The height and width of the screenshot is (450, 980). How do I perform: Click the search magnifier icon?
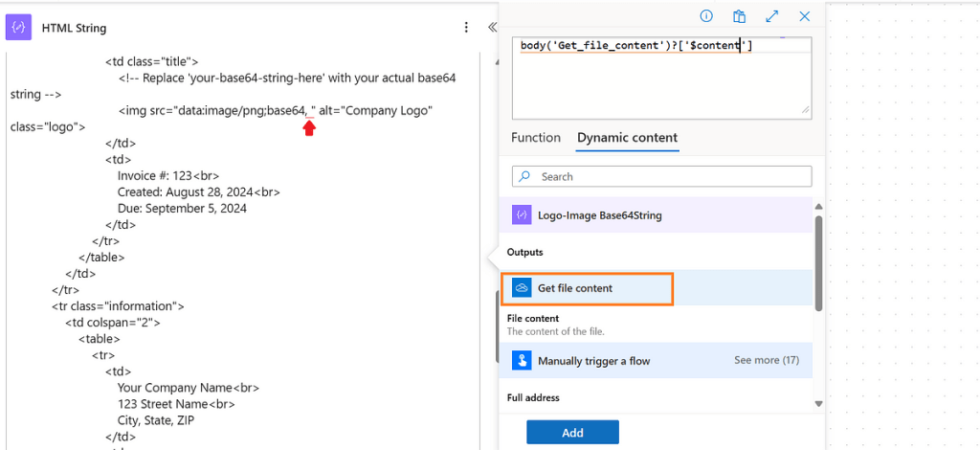(x=525, y=176)
